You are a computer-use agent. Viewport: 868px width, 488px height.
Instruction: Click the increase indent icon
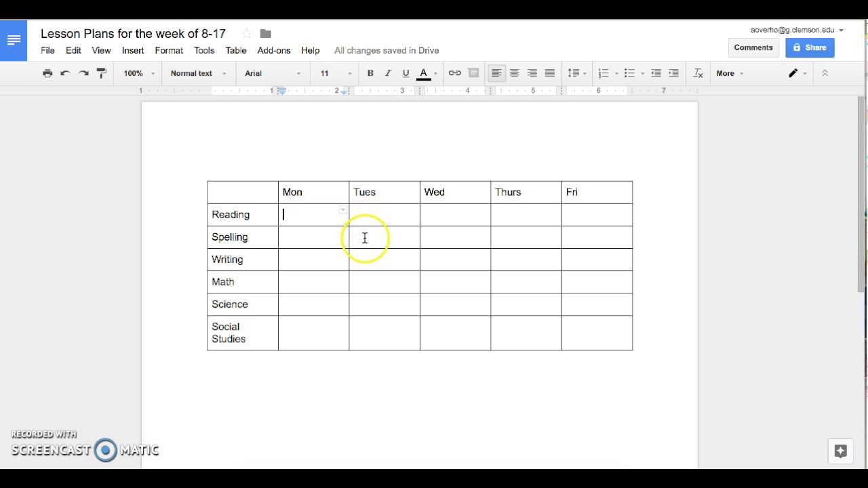click(673, 73)
